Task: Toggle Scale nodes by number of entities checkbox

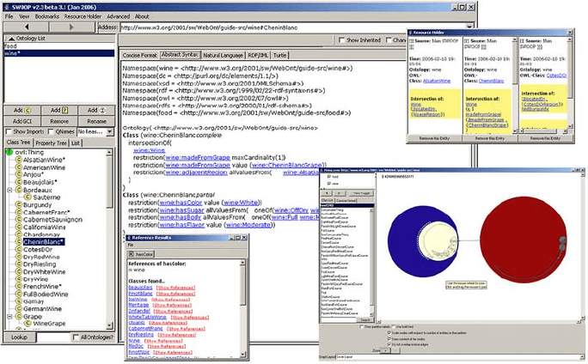Action: (x=389, y=332)
